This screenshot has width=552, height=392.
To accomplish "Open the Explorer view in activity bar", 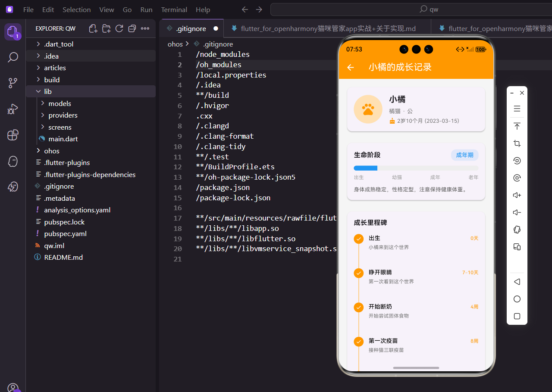I will (13, 31).
